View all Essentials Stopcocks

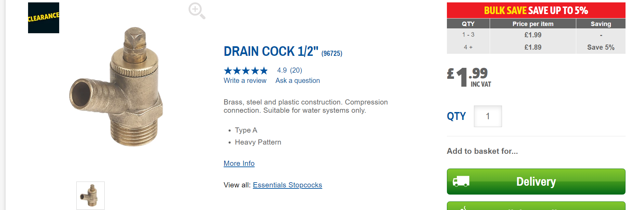[287, 185]
